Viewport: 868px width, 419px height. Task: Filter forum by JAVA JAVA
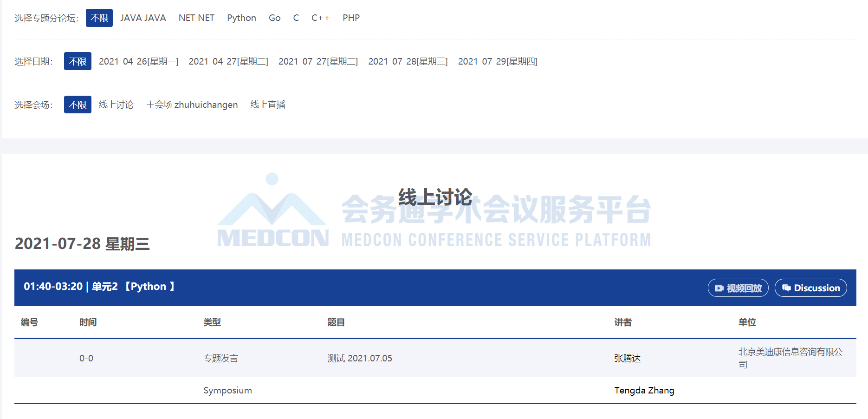[143, 18]
